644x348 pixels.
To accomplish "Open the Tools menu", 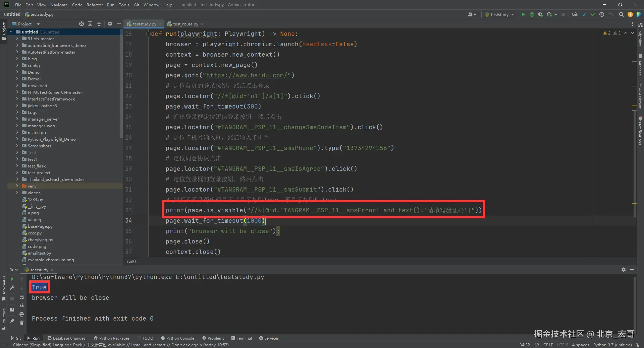I will tap(124, 5).
